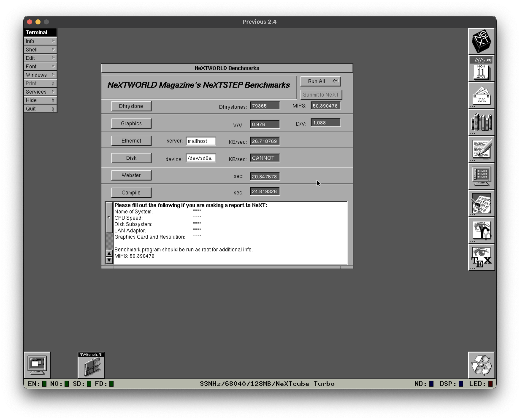This screenshot has height=420, width=520.
Task: Start the Webster benchmark
Action: [x=131, y=175]
